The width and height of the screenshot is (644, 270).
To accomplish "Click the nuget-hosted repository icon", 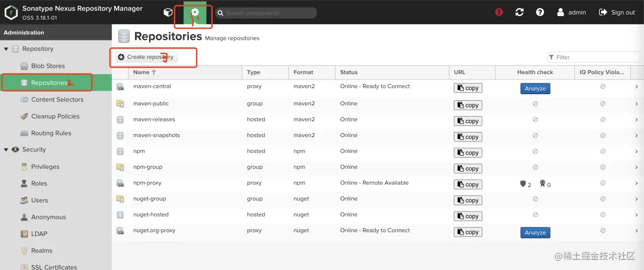I will pyautogui.click(x=120, y=215).
